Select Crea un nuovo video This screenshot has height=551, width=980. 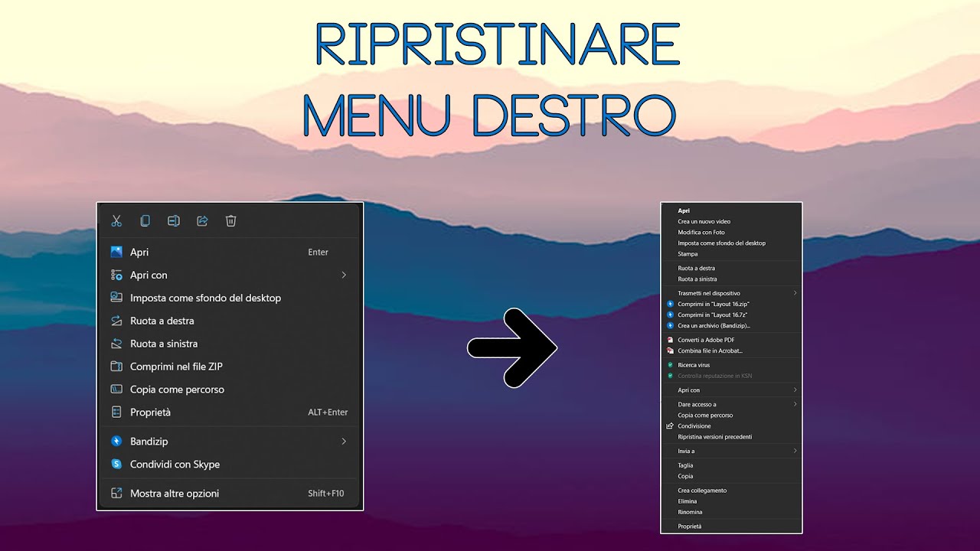[704, 221]
